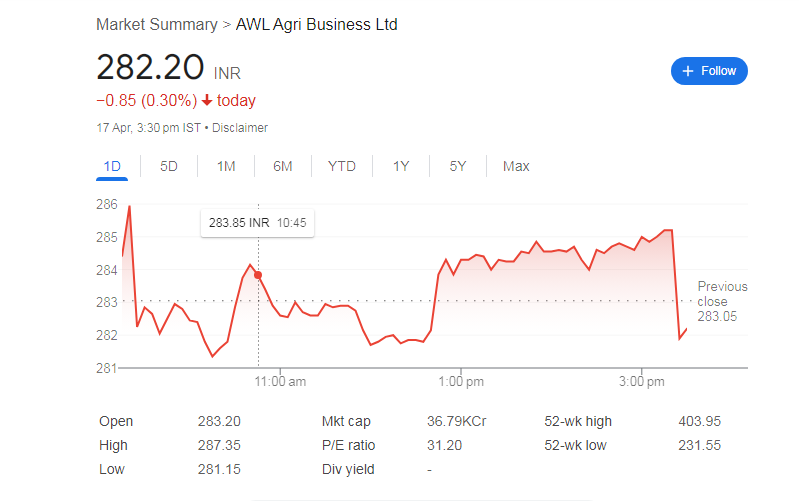799x501 pixels.
Task: Click the plus icon in Follow button
Action: click(x=688, y=71)
